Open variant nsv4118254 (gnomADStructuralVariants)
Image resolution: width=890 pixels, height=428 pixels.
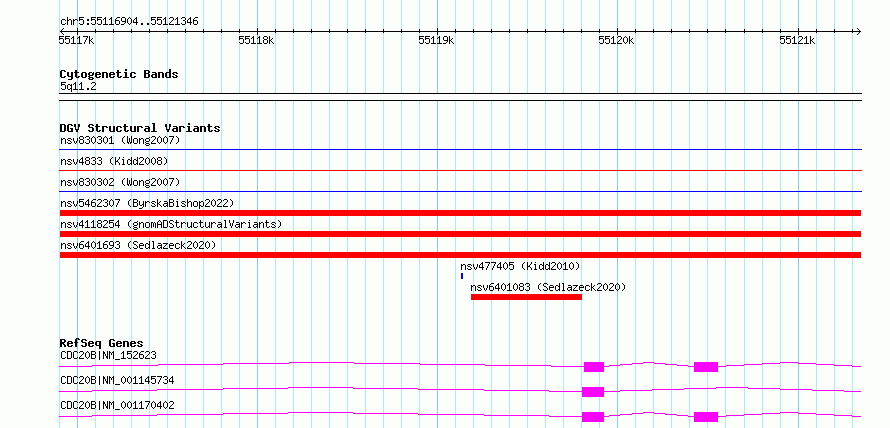(x=171, y=224)
